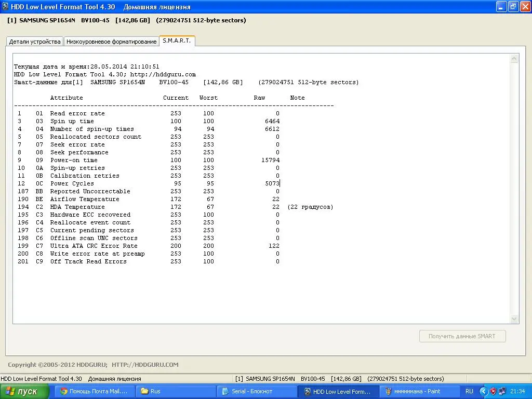The height and width of the screenshot is (399, 532).
Task: Click the red shield security tray icon
Action: coord(494,391)
